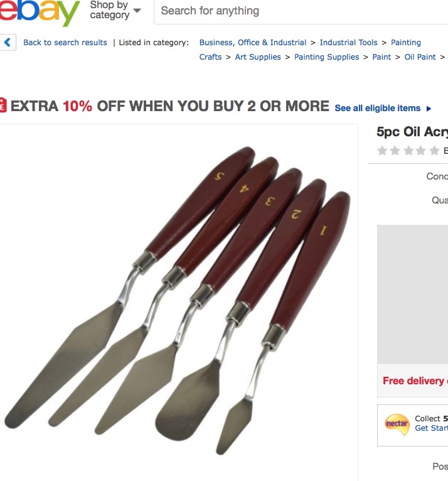The width and height of the screenshot is (448, 481).
Task: Open the Paint breadcrumb link
Action: (x=381, y=57)
